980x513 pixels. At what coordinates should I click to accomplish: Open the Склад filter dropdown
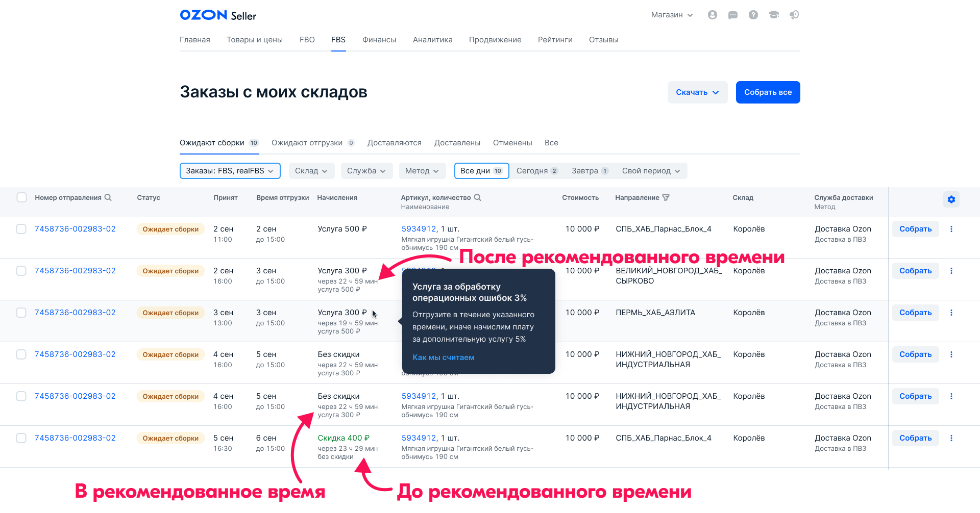point(311,171)
